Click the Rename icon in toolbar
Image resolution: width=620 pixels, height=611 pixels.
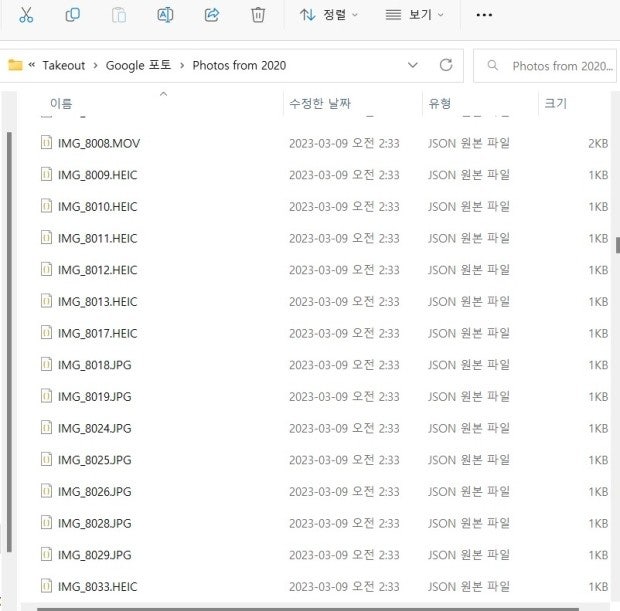(x=165, y=15)
